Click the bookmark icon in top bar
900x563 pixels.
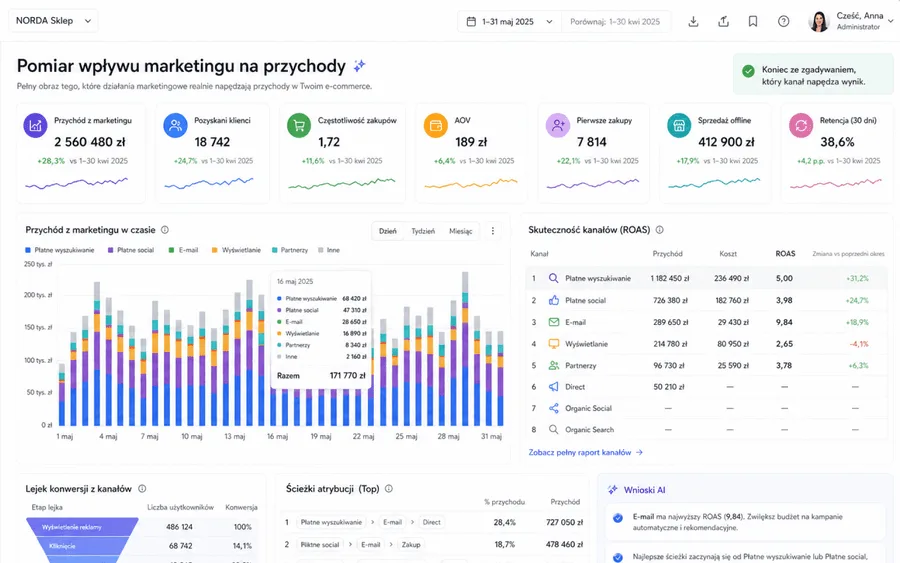(x=753, y=22)
